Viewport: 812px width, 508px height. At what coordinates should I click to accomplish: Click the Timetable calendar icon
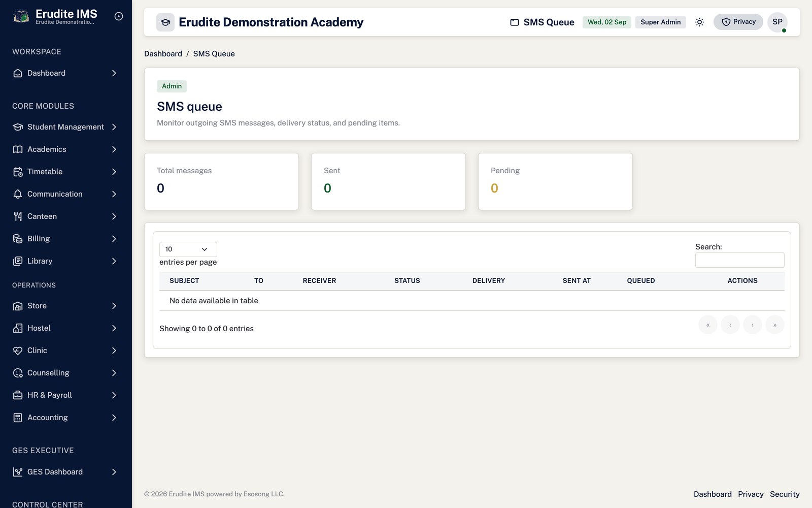[18, 172]
